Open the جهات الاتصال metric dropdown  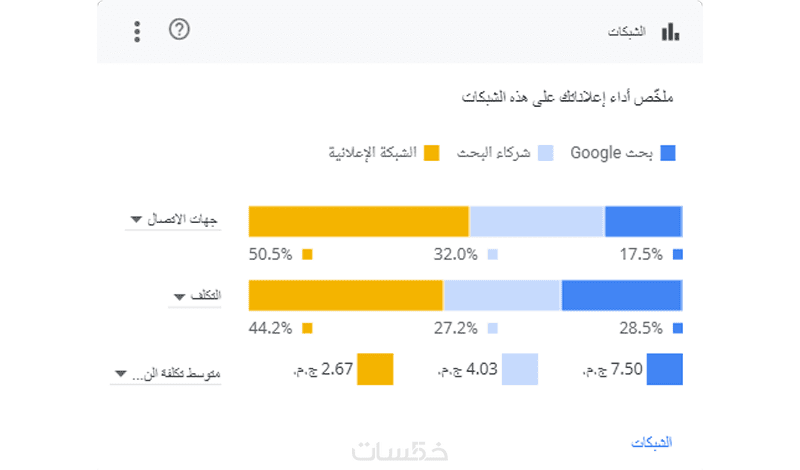pyautogui.click(x=172, y=219)
